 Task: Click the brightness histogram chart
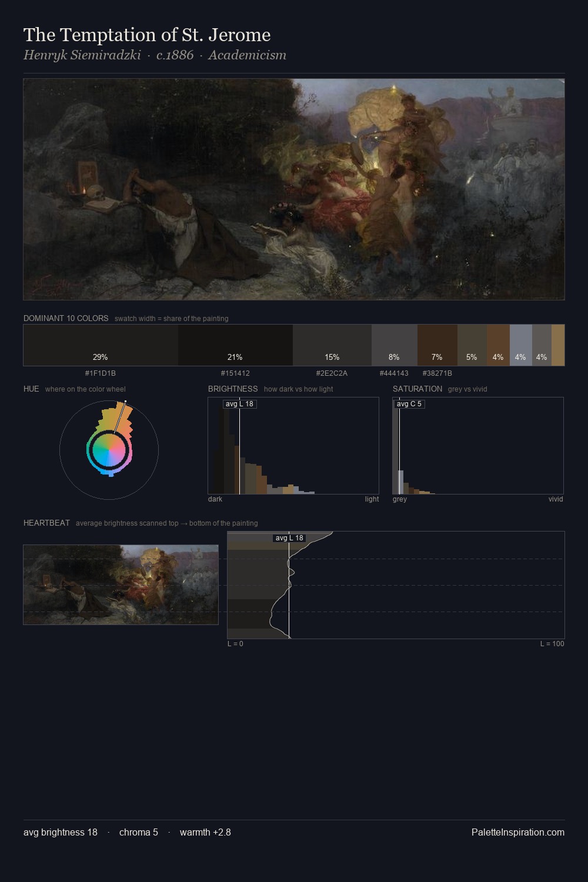pyautogui.click(x=293, y=446)
